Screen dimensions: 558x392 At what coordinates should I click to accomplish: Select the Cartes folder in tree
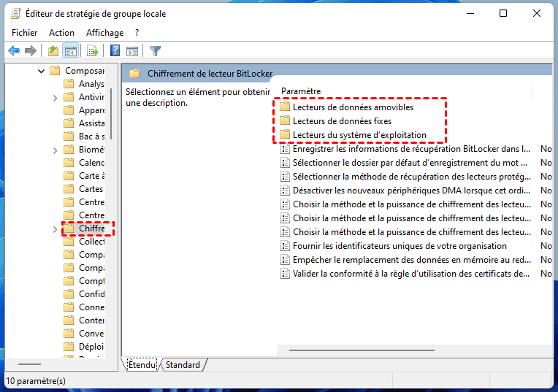pyautogui.click(x=83, y=189)
